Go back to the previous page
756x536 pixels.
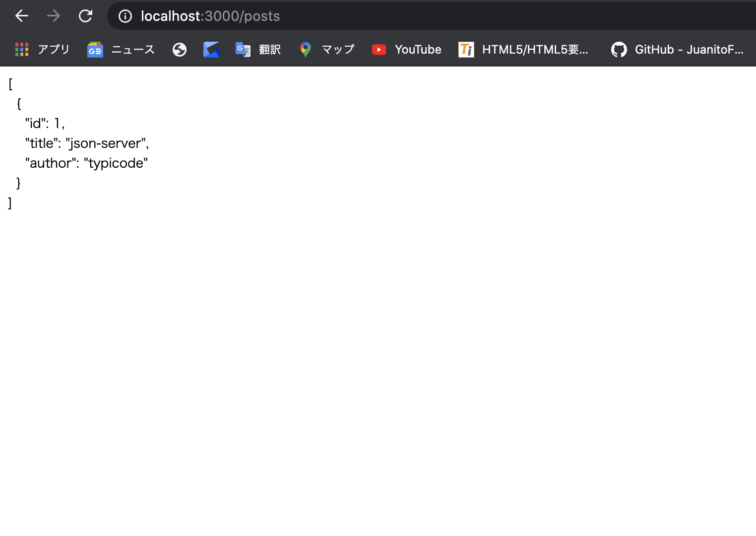(21, 16)
